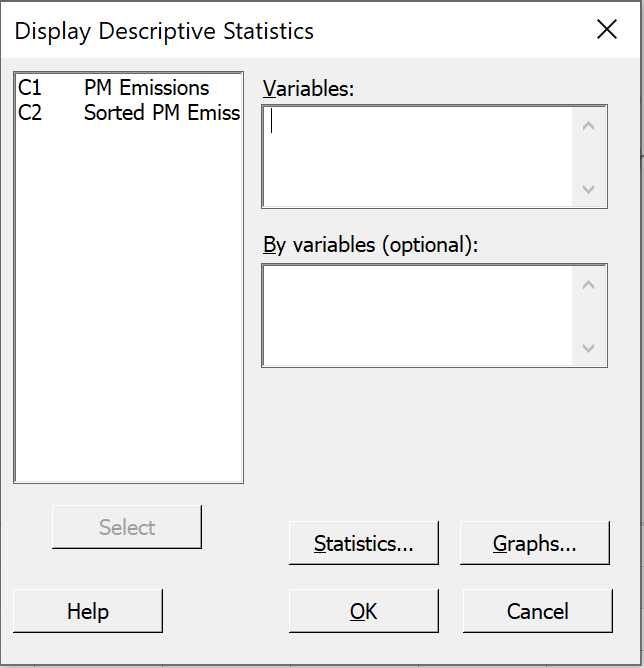Open the Graphs... options
This screenshot has height=668, width=644.
coord(535,543)
